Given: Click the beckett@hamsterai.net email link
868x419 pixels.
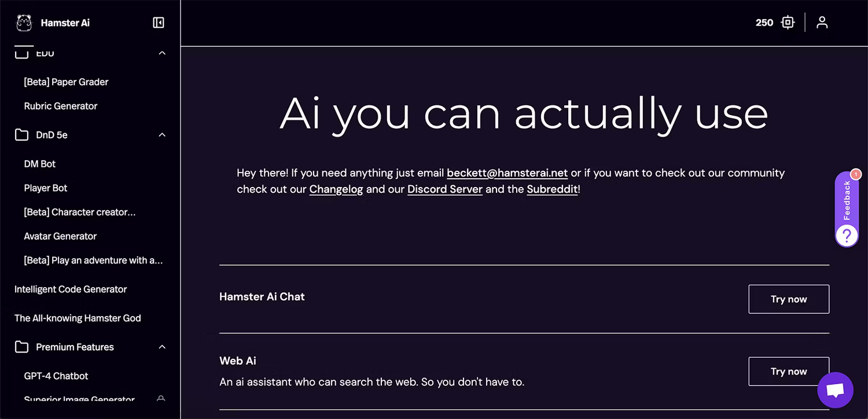Looking at the screenshot, I should click(x=507, y=173).
